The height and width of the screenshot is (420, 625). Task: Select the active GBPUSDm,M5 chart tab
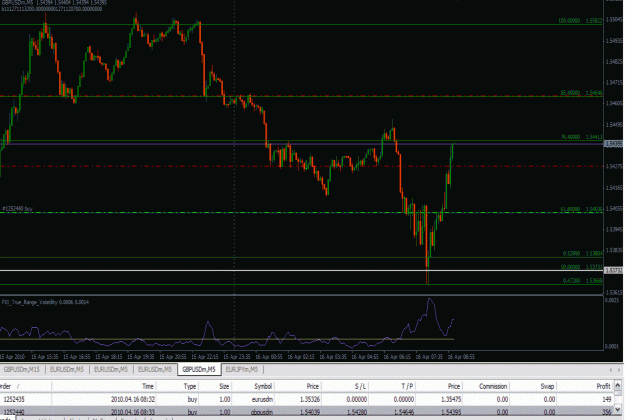click(x=199, y=370)
